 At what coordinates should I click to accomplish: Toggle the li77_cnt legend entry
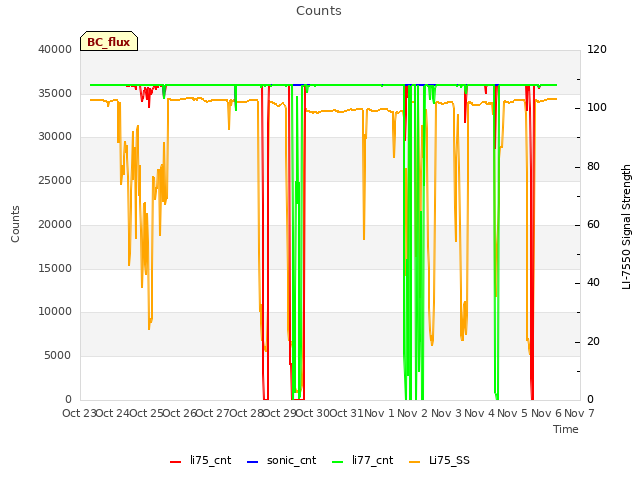tap(362, 460)
